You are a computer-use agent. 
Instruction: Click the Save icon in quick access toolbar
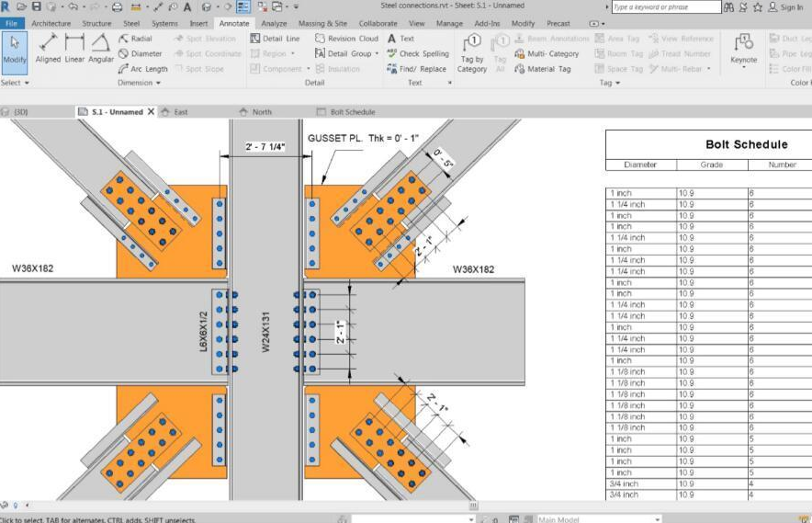click(36, 6)
